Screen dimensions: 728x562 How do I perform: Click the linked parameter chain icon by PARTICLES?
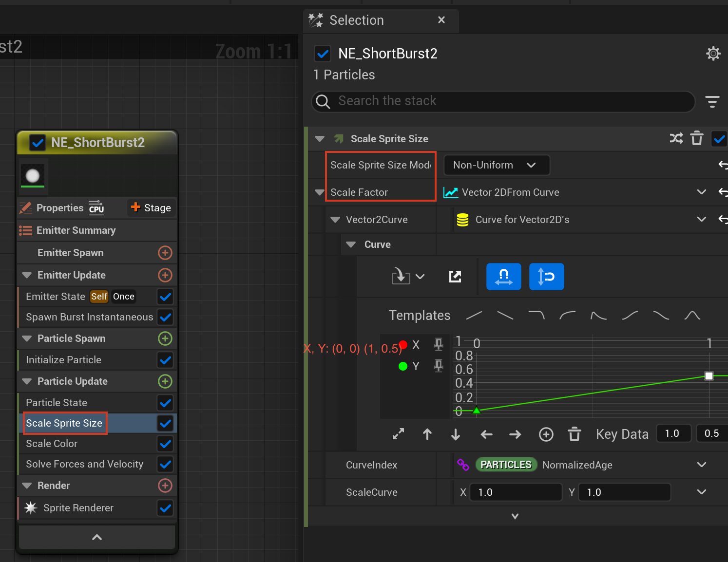tap(463, 465)
